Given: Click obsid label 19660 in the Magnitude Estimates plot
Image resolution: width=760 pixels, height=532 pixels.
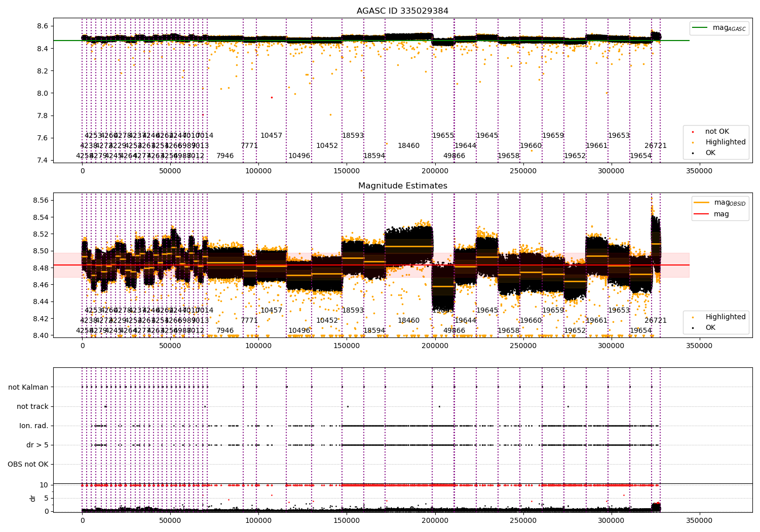Looking at the screenshot, I should 530,320.
